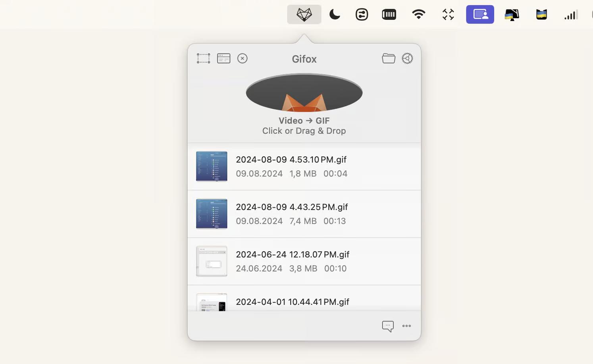Screen dimensions: 593x364
Task: Click the purple screen sharing menu bar icon
Action: tap(480, 15)
